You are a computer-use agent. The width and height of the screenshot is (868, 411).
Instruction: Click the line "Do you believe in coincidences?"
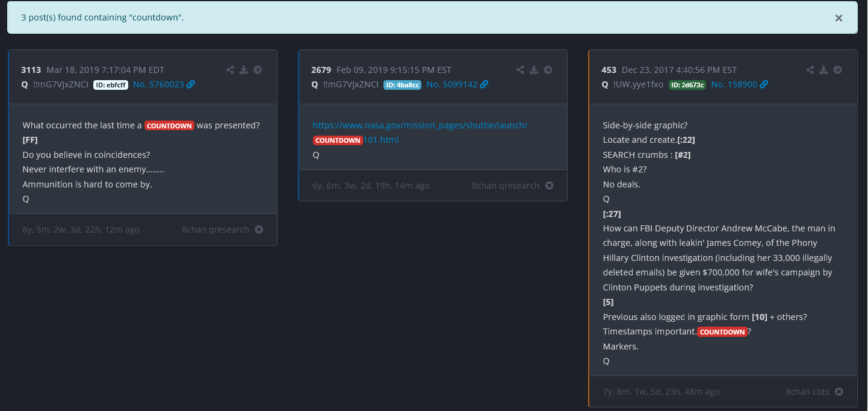tap(86, 155)
